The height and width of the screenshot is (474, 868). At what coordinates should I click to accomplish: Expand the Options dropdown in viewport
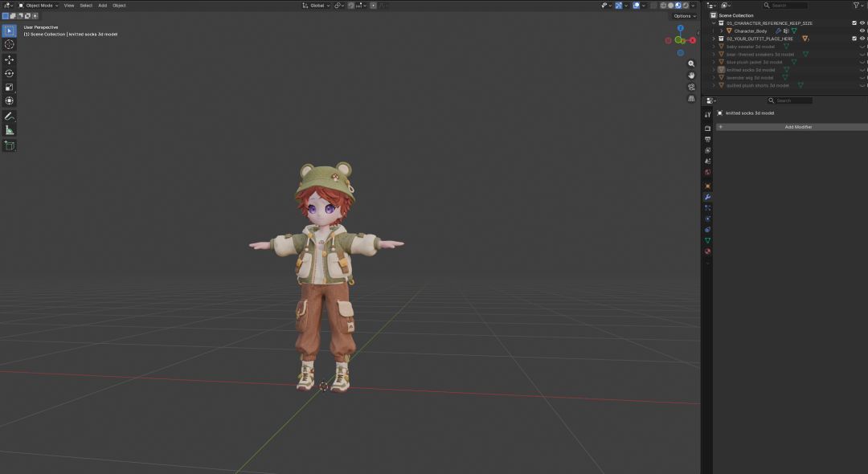685,16
